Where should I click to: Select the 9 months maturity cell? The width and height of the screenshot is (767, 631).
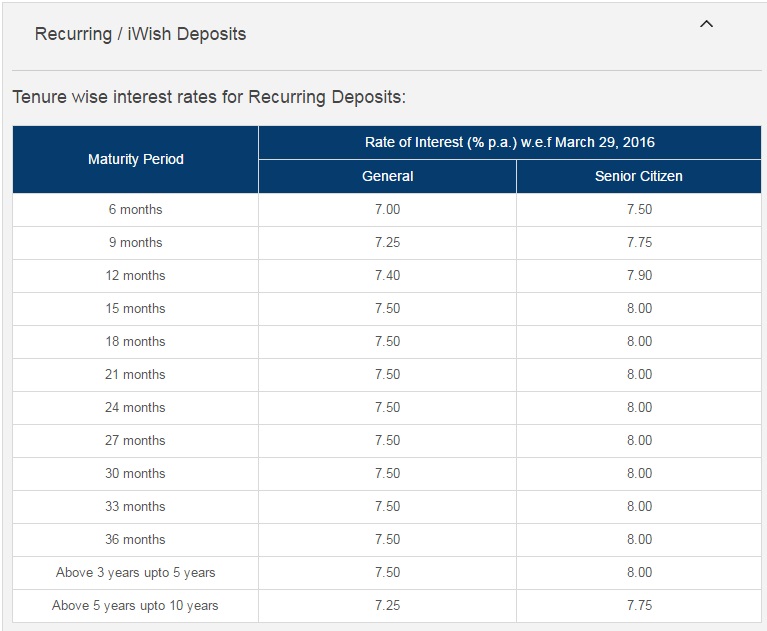(135, 243)
